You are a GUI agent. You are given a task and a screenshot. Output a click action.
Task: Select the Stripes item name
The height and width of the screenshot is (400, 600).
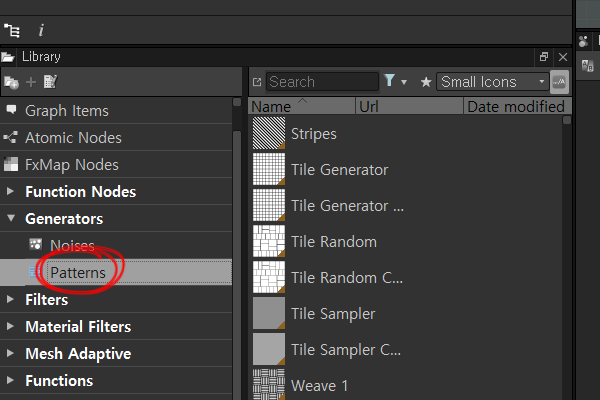(x=314, y=134)
